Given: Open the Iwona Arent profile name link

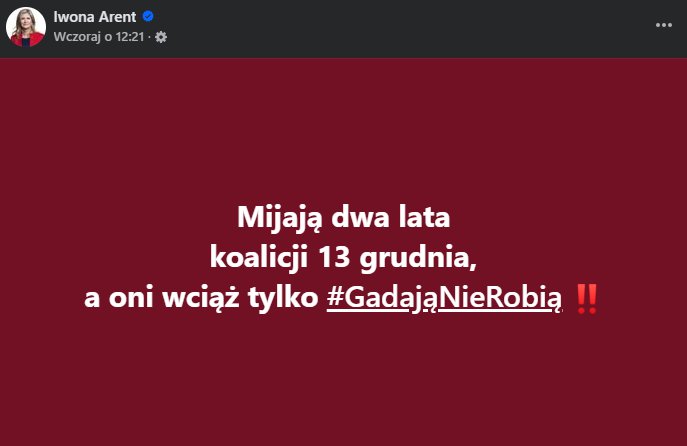Looking at the screenshot, I should click(x=97, y=17).
